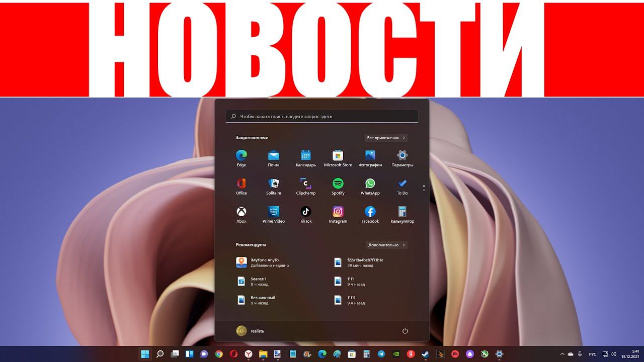Open Microsoft Store from pinned apps
This screenshot has width=644, height=362.
tap(338, 158)
